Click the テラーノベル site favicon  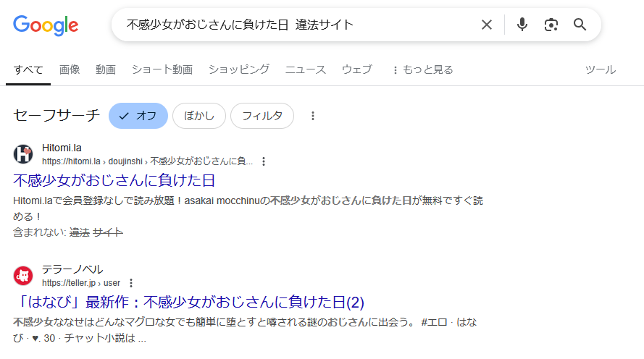coord(23,276)
